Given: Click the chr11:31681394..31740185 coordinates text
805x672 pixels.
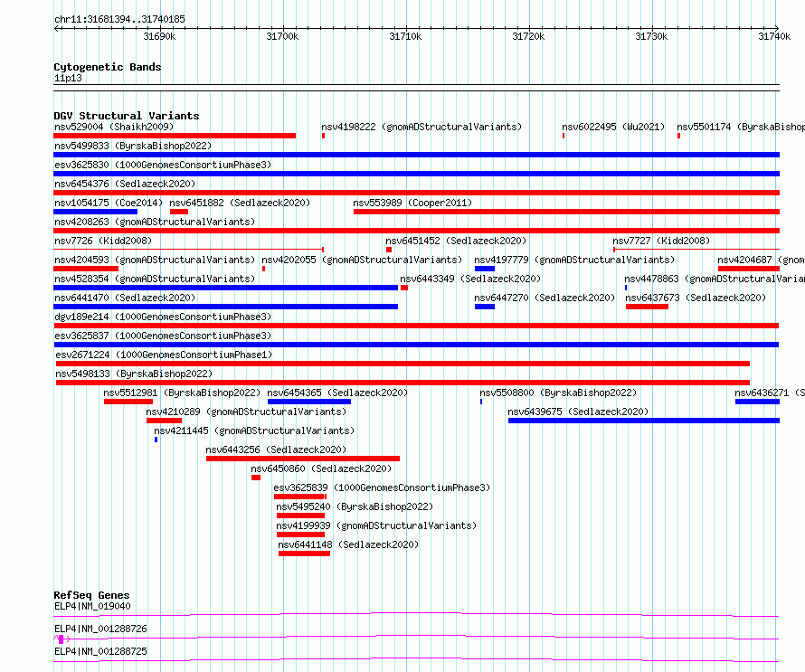Looking at the screenshot, I should tap(119, 20).
